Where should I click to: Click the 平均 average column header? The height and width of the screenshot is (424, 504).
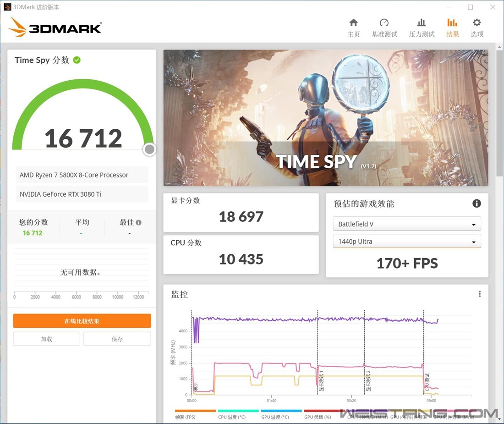click(x=82, y=222)
